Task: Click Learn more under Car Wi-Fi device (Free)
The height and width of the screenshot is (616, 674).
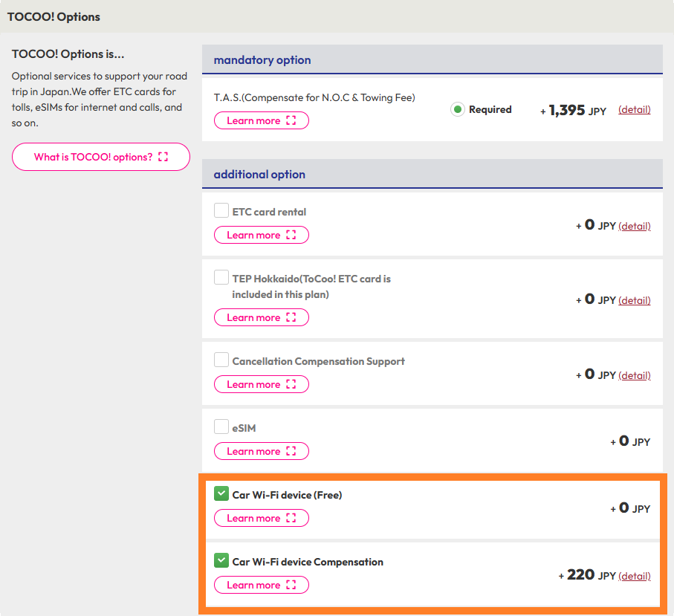Action: [262, 518]
